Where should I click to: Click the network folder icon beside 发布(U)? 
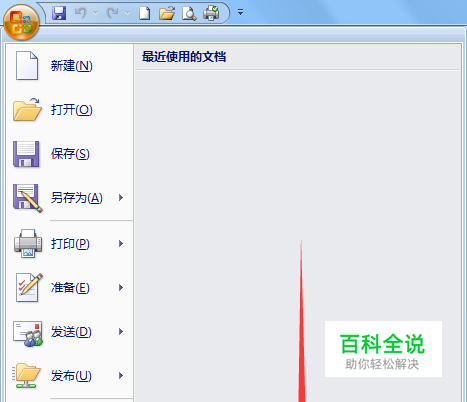[27, 376]
